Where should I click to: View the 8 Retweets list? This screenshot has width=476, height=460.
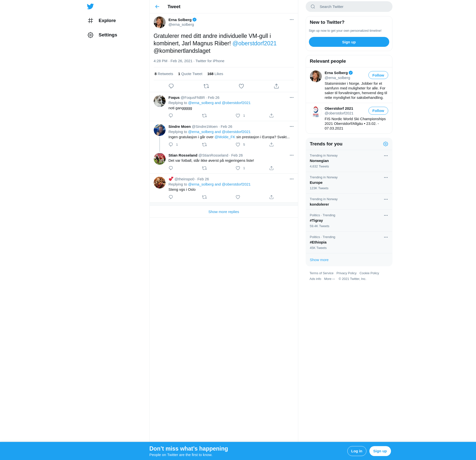tap(164, 74)
